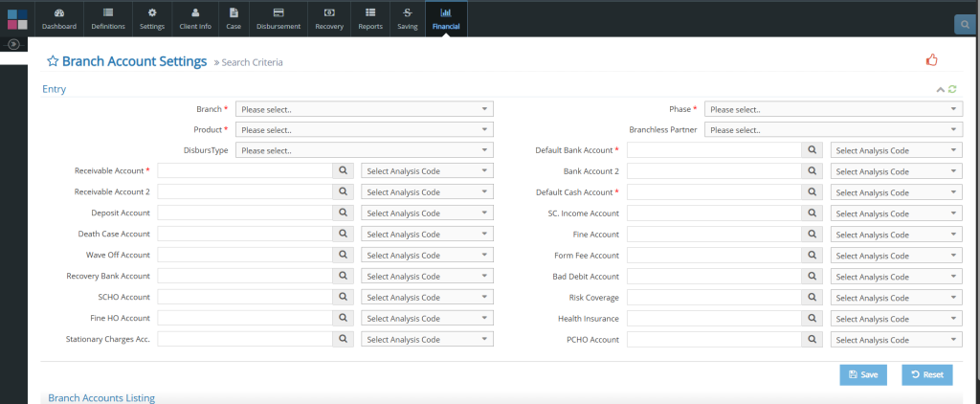Click the Wave Off Account input field

(x=244, y=256)
